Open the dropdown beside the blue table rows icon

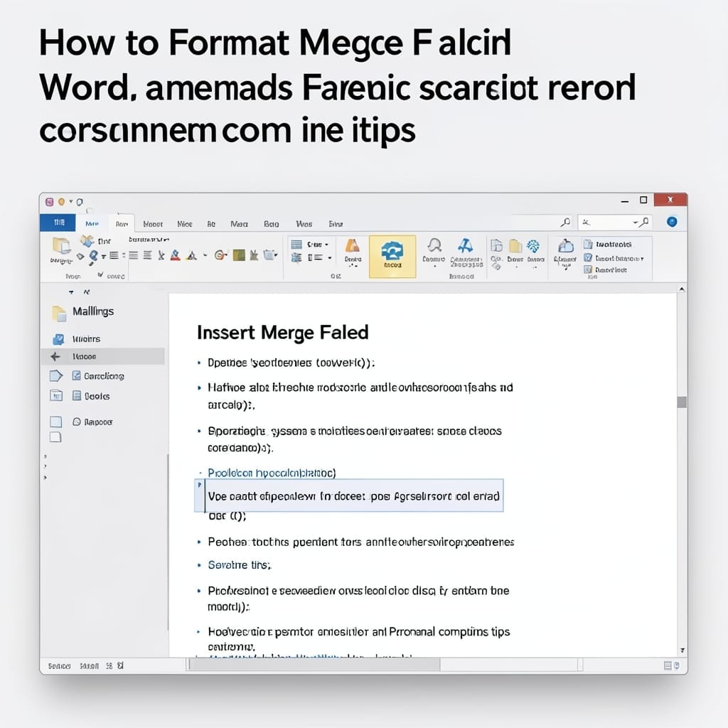(x=326, y=245)
